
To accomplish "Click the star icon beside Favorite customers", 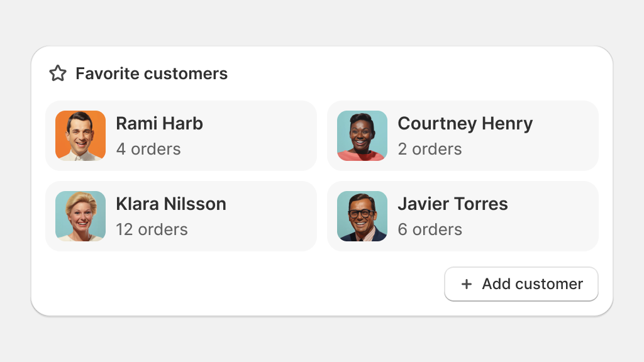I will pos(58,74).
